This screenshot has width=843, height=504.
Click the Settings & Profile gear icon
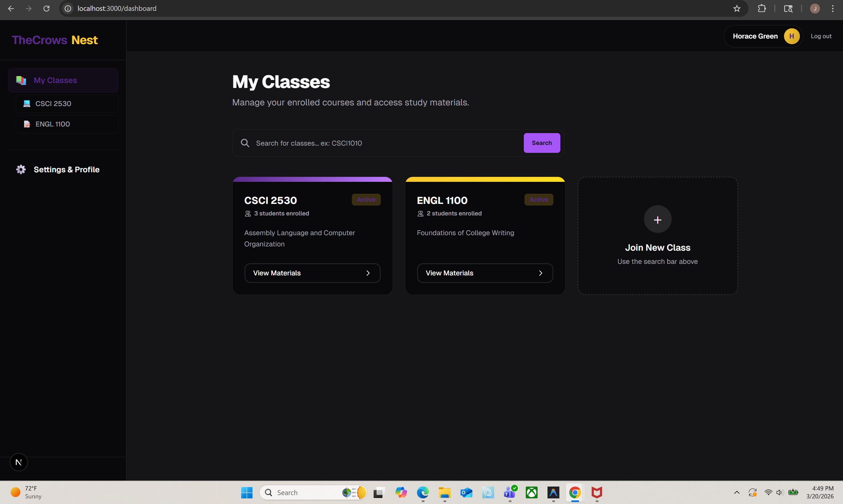tap(21, 169)
